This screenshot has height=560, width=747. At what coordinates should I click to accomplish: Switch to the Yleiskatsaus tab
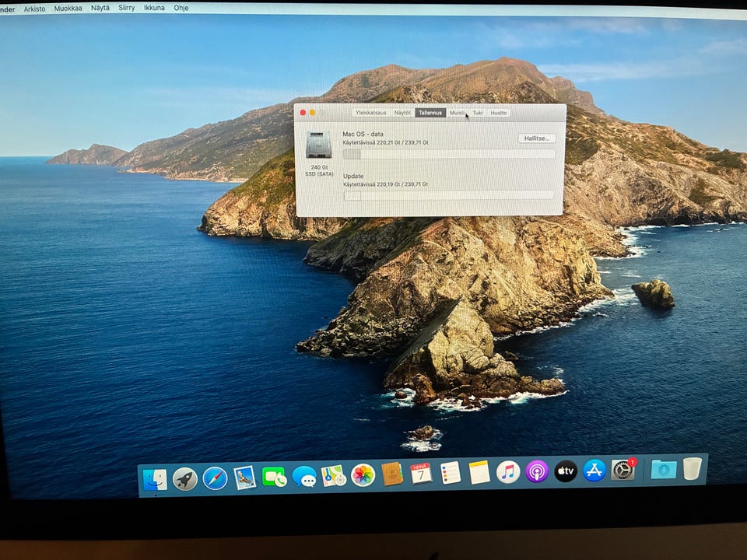[370, 113]
